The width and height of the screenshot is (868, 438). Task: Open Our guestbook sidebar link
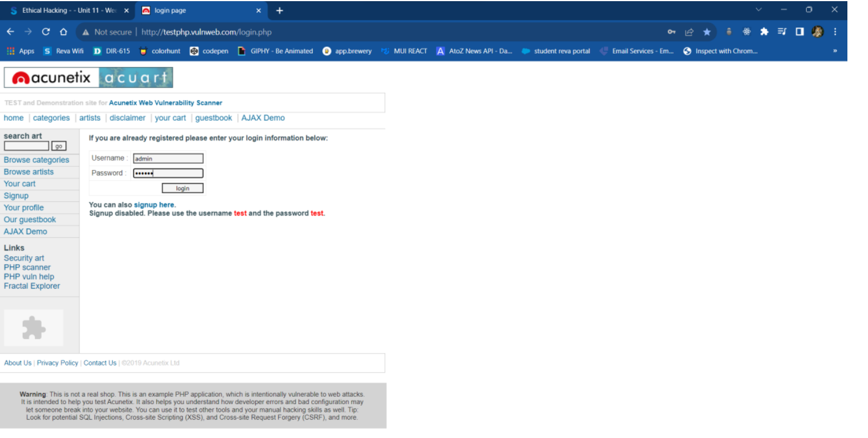tap(30, 220)
